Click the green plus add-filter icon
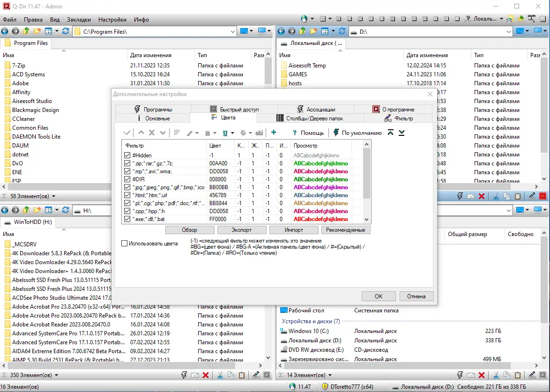The height and width of the screenshot is (392, 550). point(274,133)
